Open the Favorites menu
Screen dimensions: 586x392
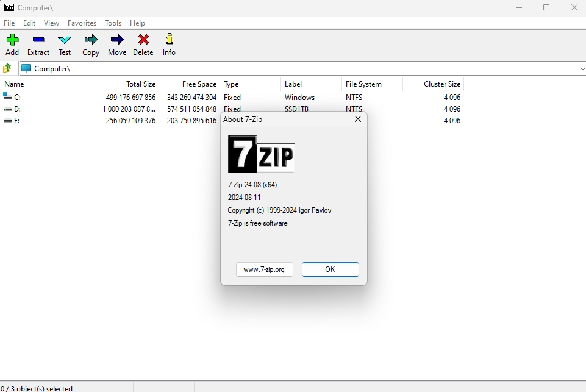point(82,23)
